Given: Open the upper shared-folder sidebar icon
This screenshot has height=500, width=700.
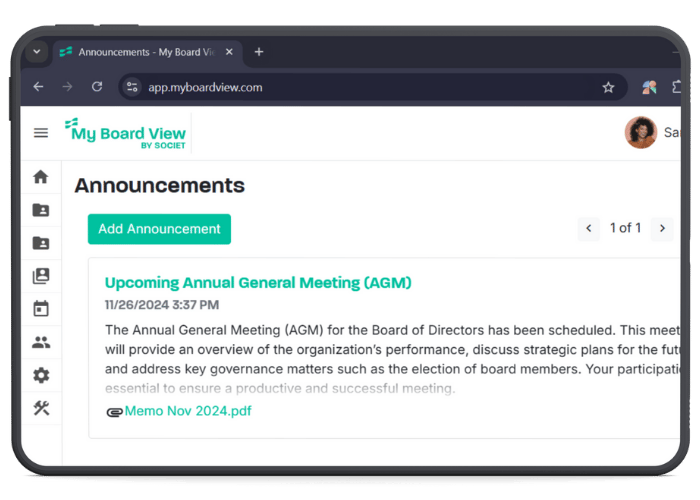Looking at the screenshot, I should (x=41, y=210).
